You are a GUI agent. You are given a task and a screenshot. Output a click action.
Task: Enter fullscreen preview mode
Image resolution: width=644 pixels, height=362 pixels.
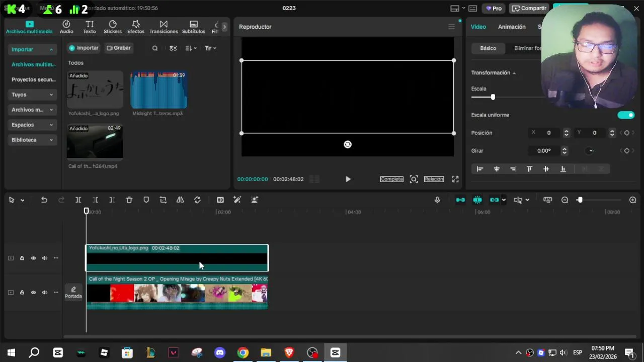point(455,179)
